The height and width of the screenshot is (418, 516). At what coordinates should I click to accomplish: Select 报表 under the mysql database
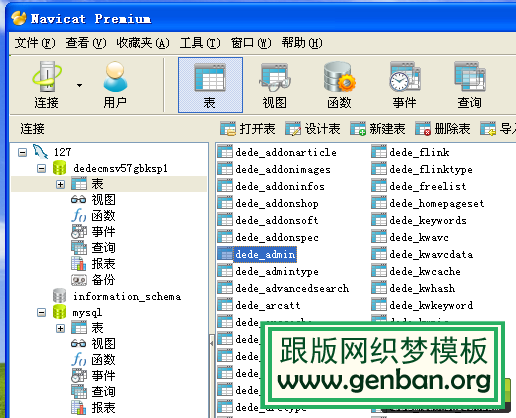pos(93,408)
